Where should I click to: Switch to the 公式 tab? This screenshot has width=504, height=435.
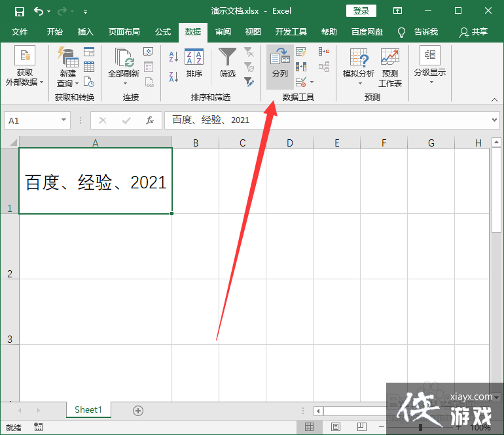coord(163,32)
